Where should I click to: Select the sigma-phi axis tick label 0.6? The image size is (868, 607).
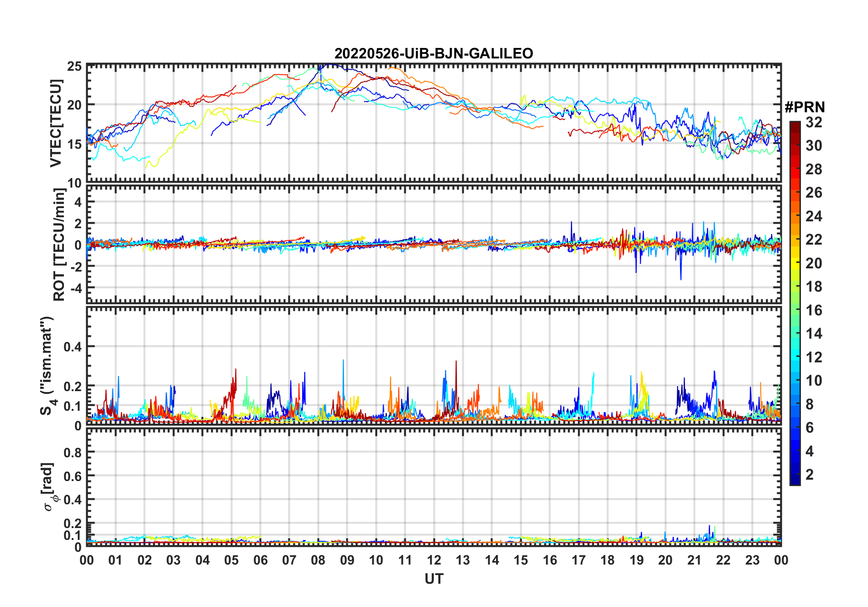[x=73, y=476]
